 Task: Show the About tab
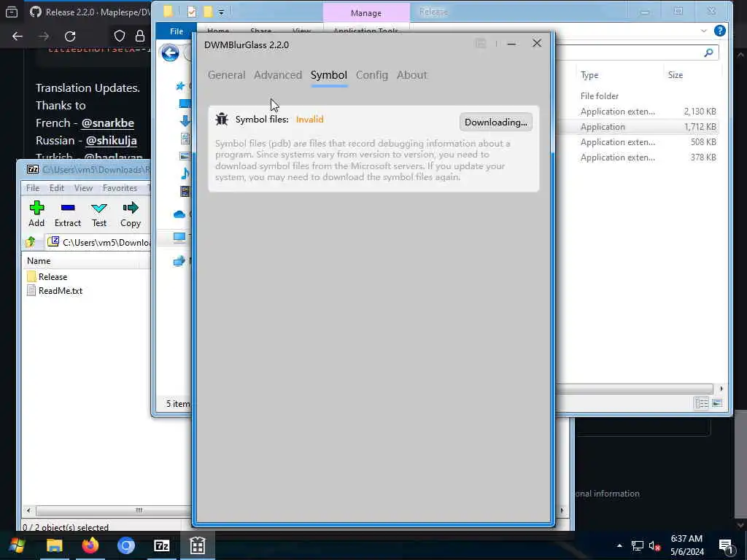point(411,75)
